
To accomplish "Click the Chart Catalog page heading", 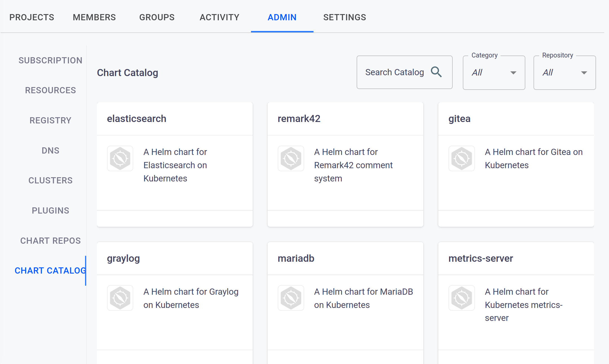I will (127, 73).
